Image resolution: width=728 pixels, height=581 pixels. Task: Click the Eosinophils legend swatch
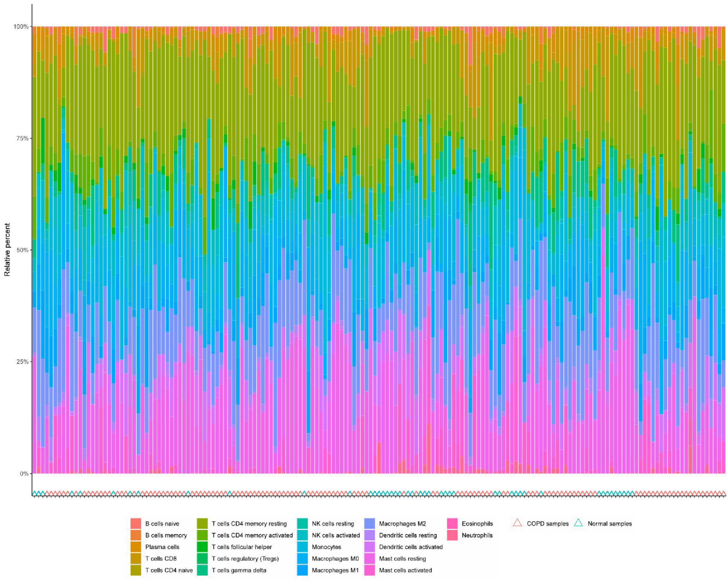point(452,523)
